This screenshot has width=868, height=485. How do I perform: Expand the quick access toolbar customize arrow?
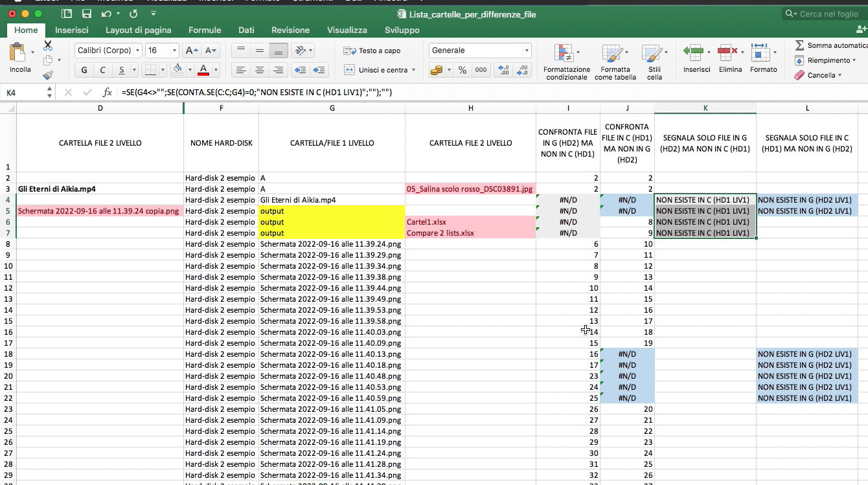coord(153,14)
